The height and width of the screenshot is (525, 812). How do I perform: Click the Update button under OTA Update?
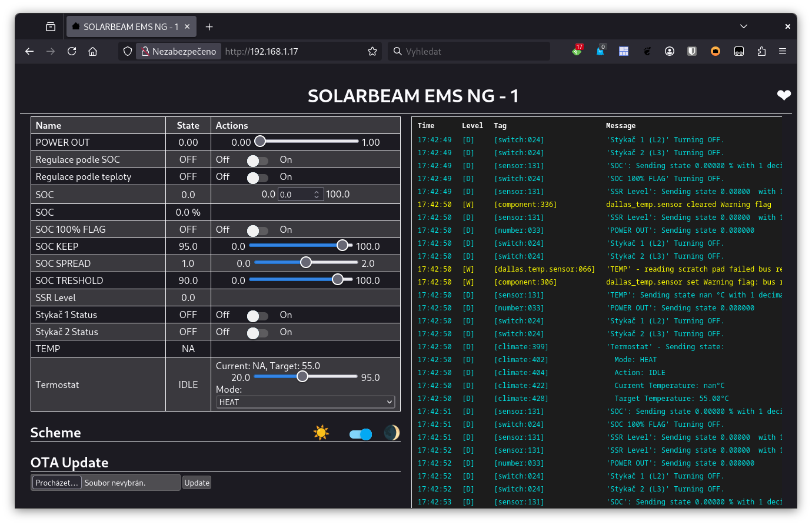197,483
